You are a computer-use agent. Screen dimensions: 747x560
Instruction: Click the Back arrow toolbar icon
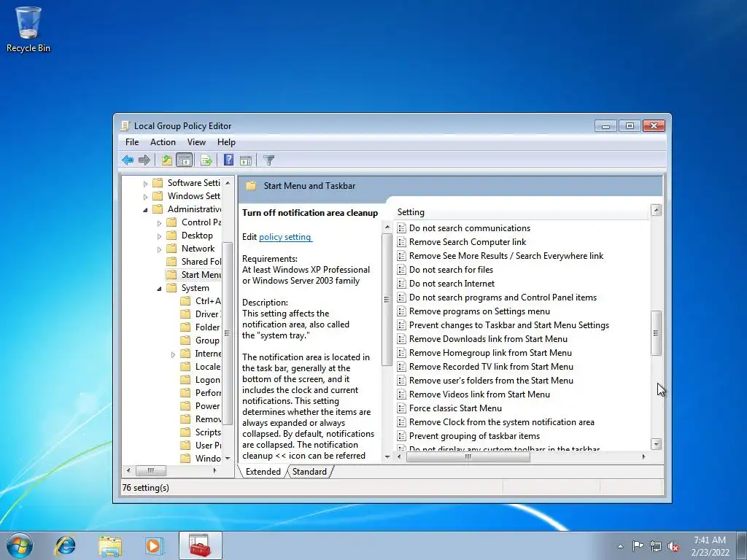pos(128,160)
